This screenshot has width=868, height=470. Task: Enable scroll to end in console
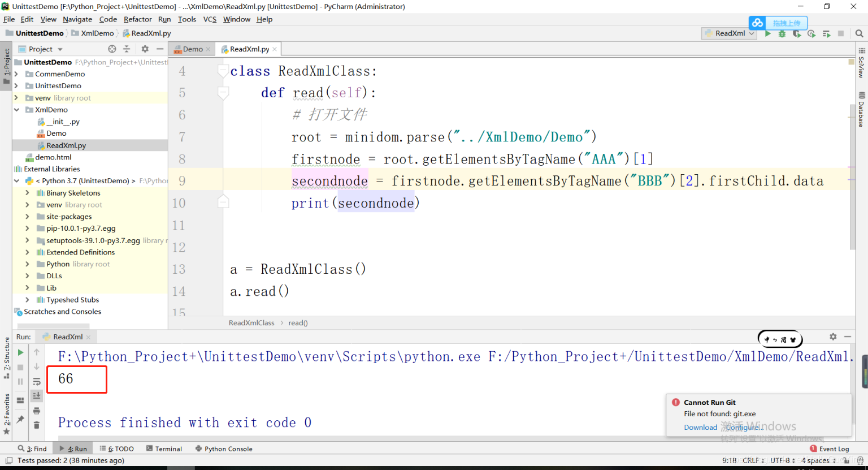pos(36,395)
